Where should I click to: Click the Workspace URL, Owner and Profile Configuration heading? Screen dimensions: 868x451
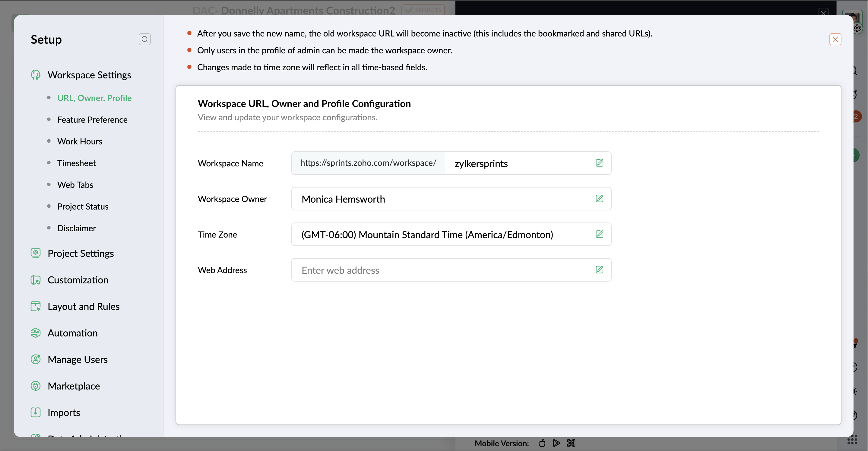(x=304, y=103)
